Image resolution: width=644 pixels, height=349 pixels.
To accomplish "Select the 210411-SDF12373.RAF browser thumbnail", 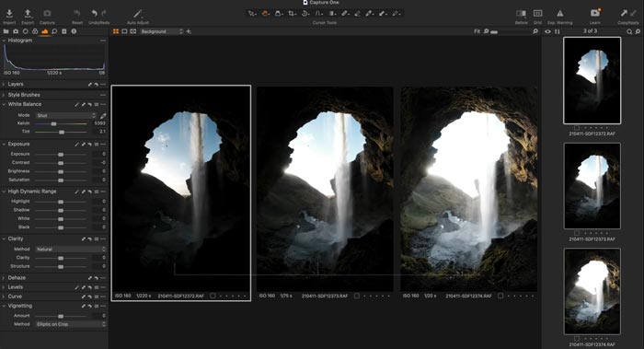I will coord(592,186).
